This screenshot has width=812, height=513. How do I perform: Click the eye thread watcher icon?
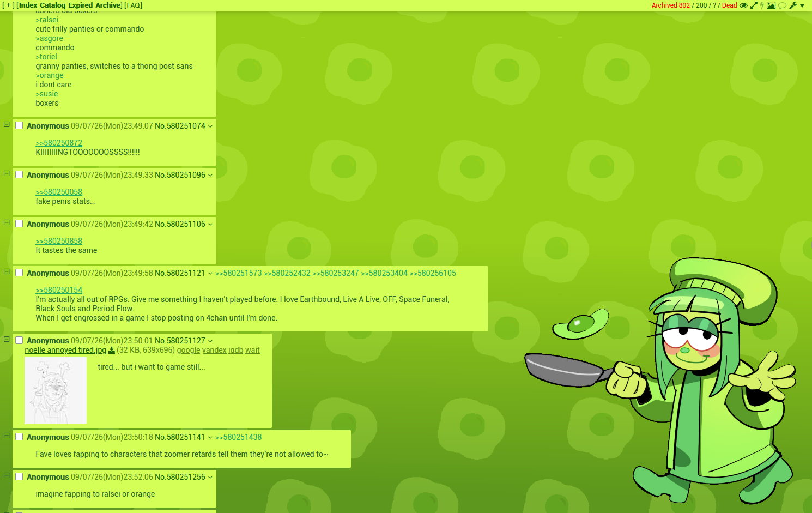743,5
